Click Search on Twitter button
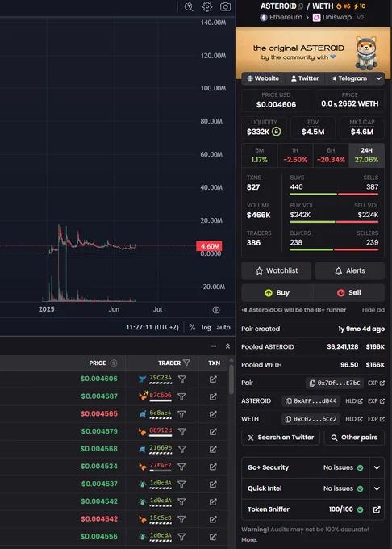The width and height of the screenshot is (392, 549). tap(281, 438)
